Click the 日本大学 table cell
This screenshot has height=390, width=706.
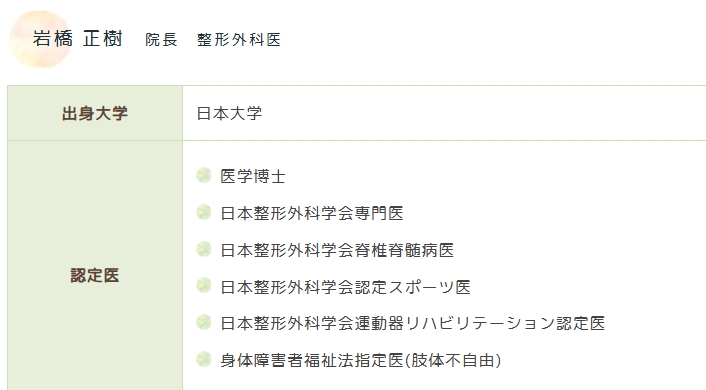click(444, 113)
